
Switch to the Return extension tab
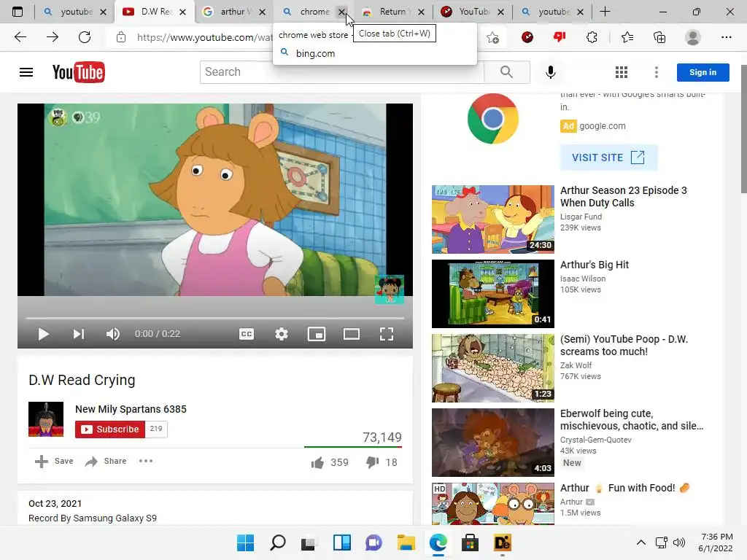click(x=392, y=12)
